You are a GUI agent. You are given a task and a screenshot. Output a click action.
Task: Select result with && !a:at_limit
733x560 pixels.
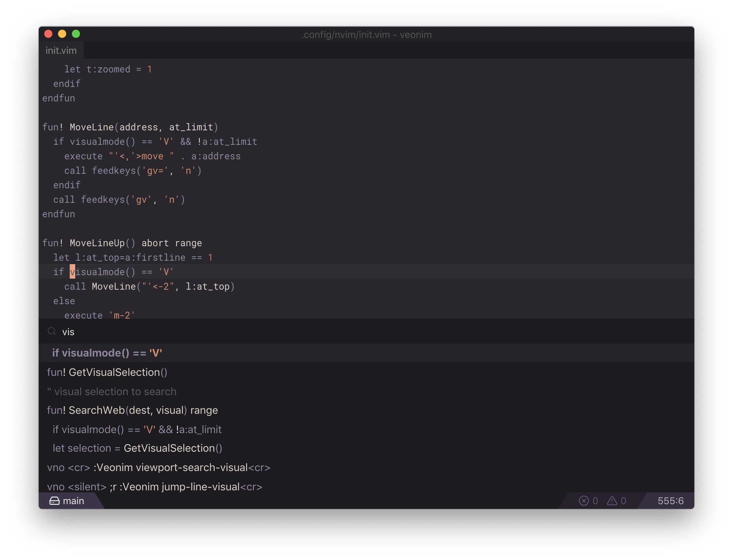[137, 429]
